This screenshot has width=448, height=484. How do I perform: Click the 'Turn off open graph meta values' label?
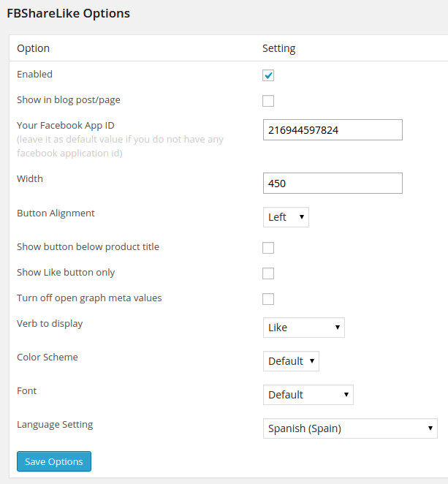point(89,298)
